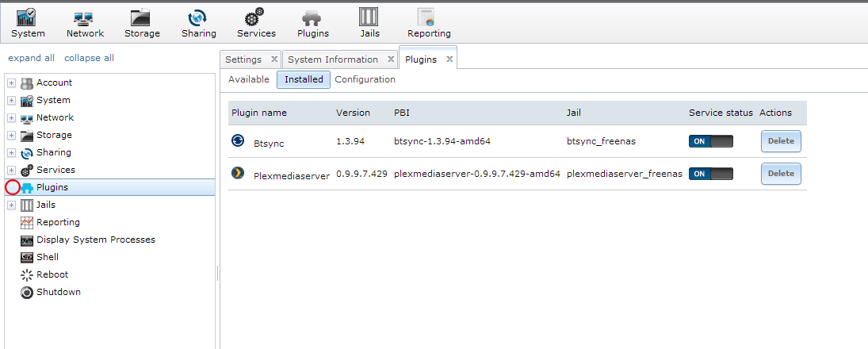Expand the Services tree node
The image size is (868, 349).
point(12,171)
